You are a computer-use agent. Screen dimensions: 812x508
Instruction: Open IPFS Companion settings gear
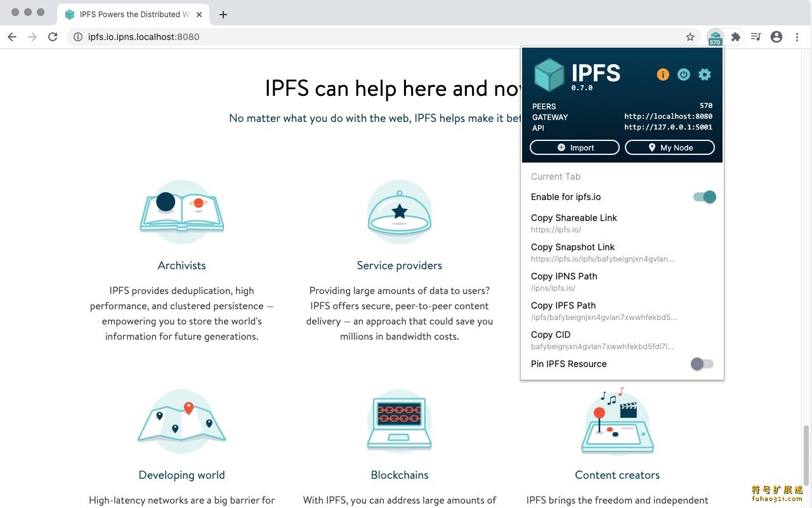[705, 74]
